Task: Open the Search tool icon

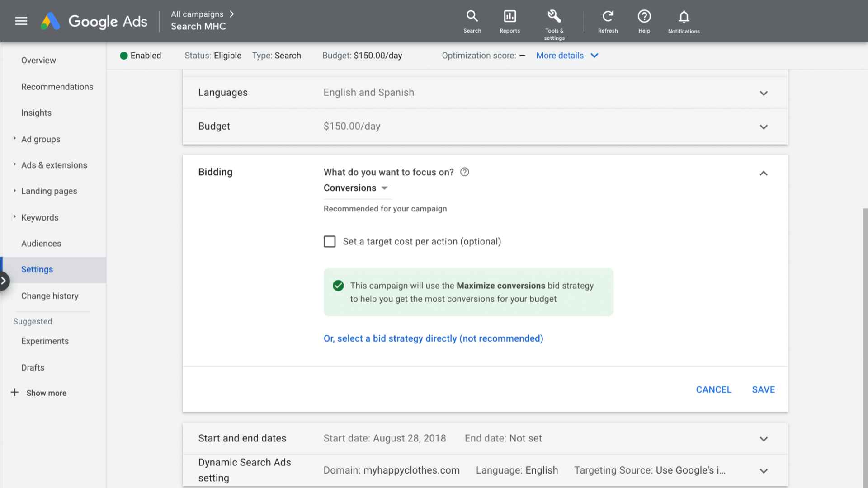Action: (x=472, y=21)
